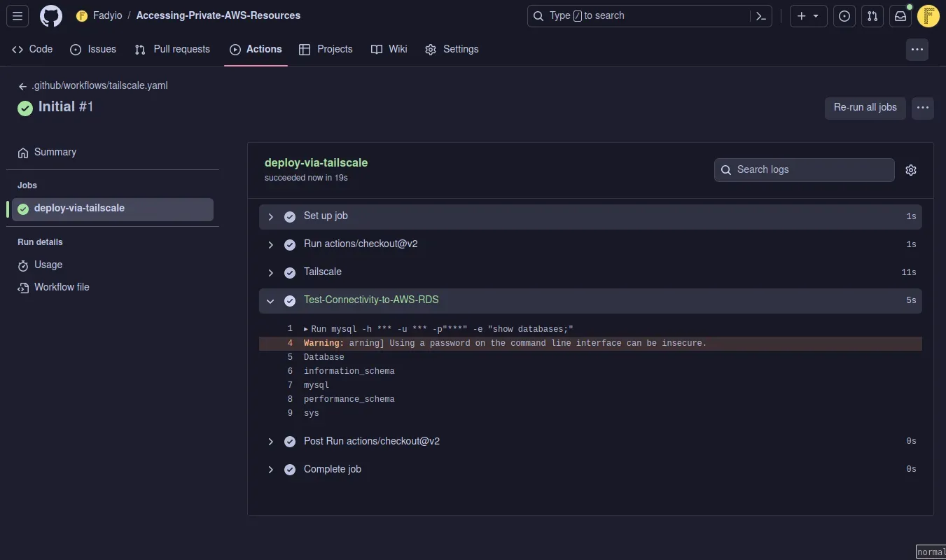The width and height of the screenshot is (946, 560).
Task: Open the issues shortcut icon in header
Action: [844, 16]
